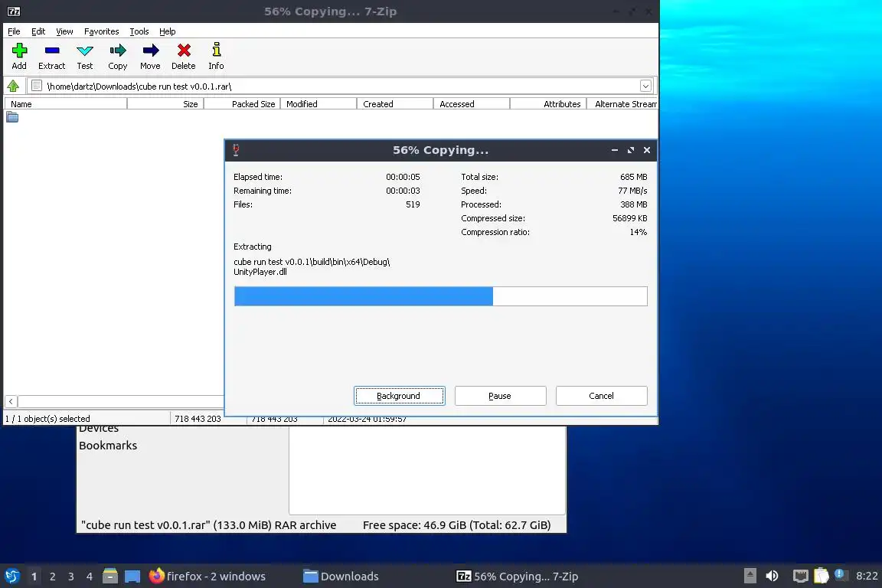Screen dimensions: 882x588
Task: Click the Info toolbar icon
Action: (x=216, y=56)
